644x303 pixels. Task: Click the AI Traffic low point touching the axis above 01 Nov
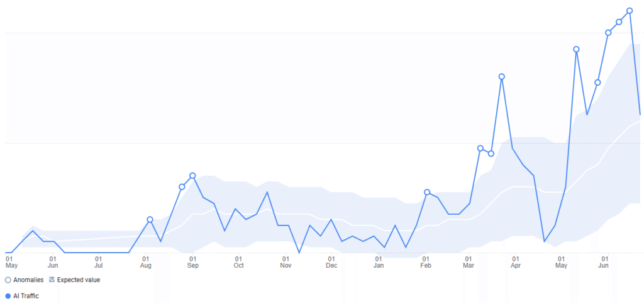tap(299, 252)
